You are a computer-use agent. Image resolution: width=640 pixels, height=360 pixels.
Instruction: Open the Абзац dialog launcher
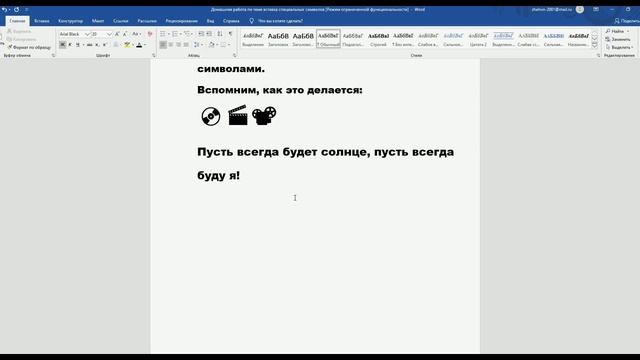tap(234, 56)
